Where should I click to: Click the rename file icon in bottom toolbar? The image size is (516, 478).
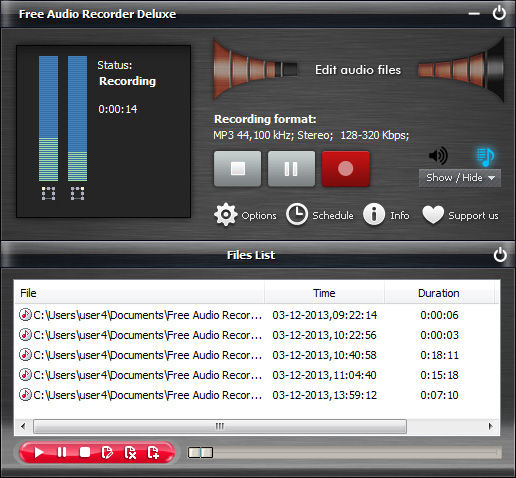tap(107, 452)
